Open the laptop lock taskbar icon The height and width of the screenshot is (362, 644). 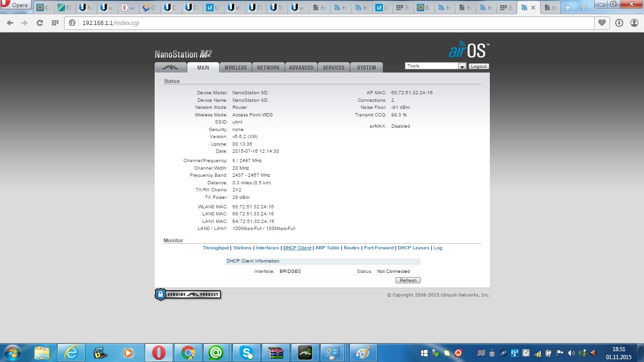(x=100, y=353)
